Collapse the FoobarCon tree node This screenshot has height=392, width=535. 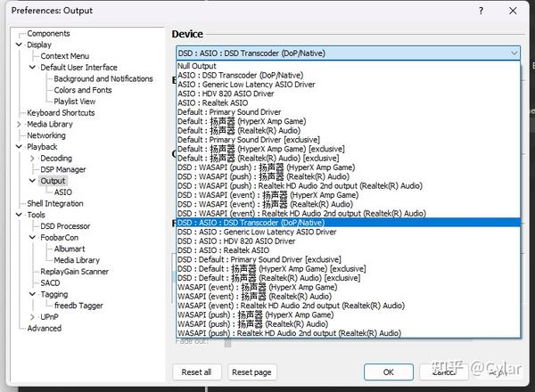[32, 238]
